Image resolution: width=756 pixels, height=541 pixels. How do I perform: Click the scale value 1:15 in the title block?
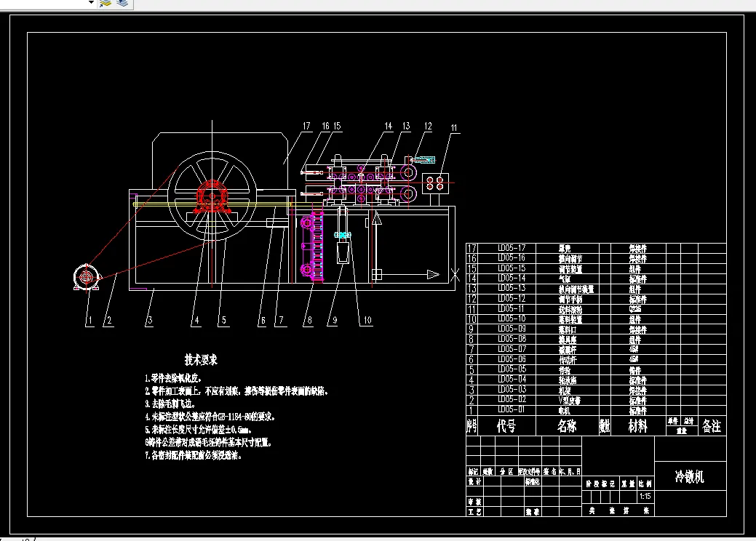(x=645, y=496)
